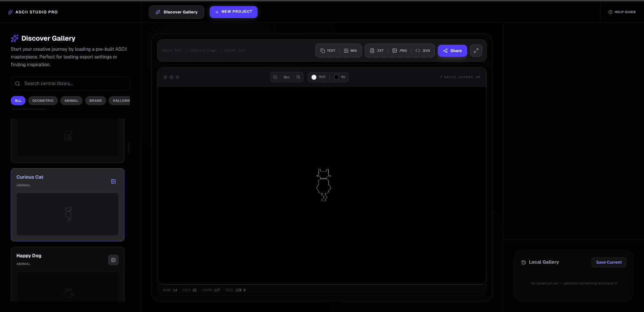644x312 pixels.
Task: Open the Discover Gallery tab button
Action: click(176, 12)
